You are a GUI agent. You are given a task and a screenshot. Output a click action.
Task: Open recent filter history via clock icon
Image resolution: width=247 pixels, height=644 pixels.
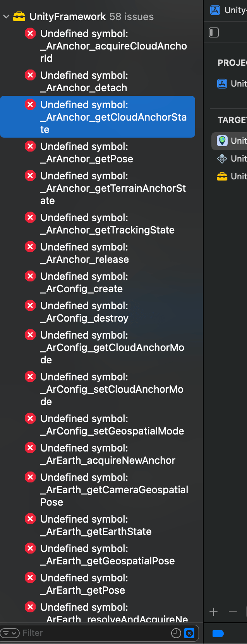[176, 633]
